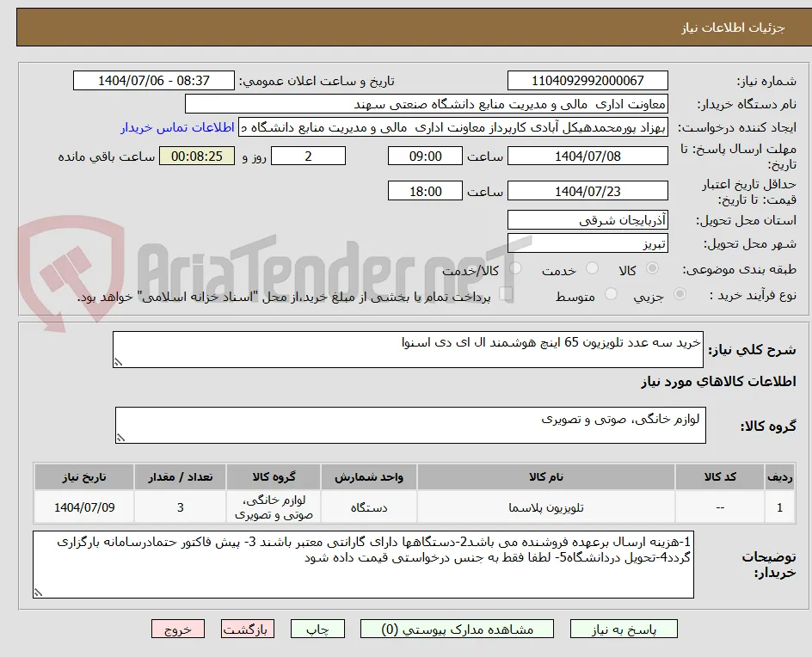812x657 pixels.
Task: Click the ردیف column header
Action: [x=779, y=476]
